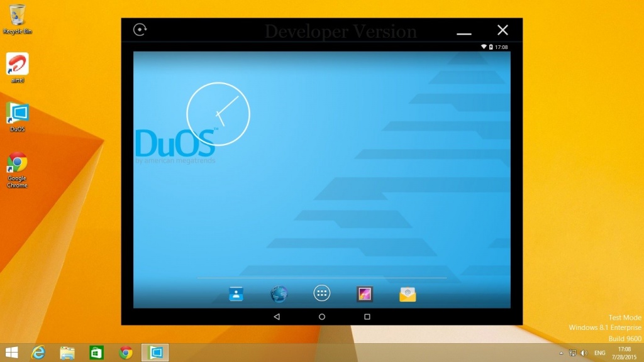
Task: Open the taskbar clock showing 7/28/2015
Action: click(x=625, y=353)
